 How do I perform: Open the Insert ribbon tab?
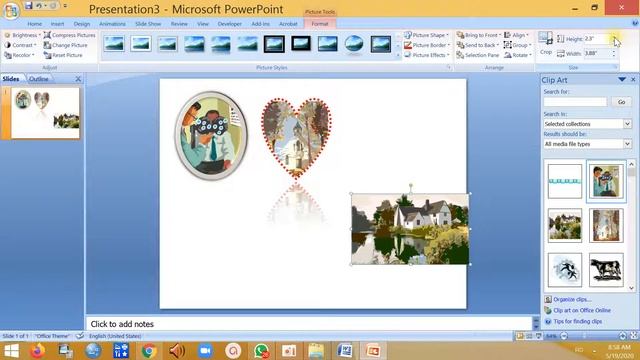pos(58,24)
